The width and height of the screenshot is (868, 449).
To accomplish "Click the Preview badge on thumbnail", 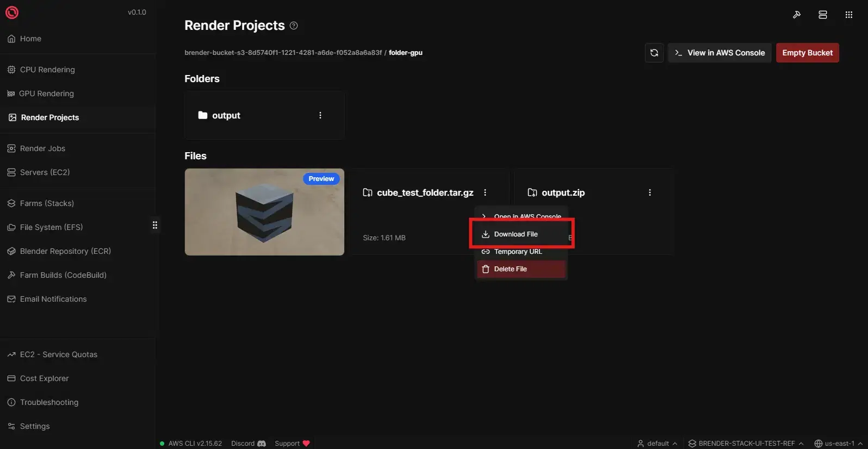I will pyautogui.click(x=321, y=179).
